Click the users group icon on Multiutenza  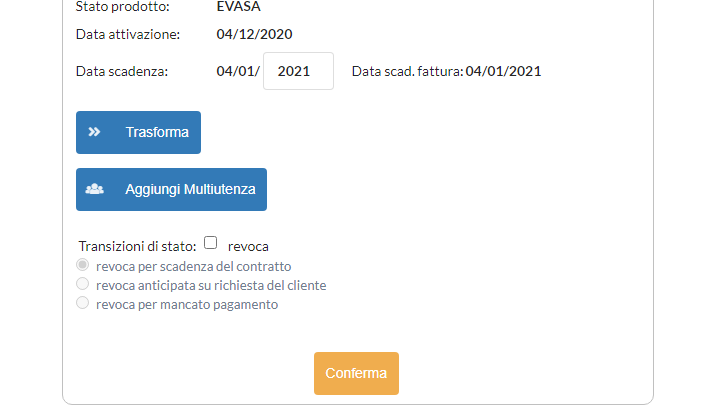[x=95, y=189]
